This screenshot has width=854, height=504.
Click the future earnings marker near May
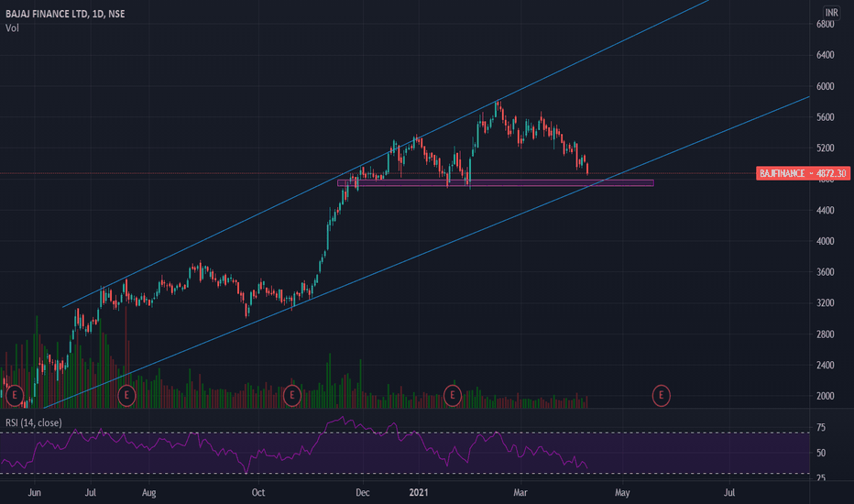coord(662,395)
